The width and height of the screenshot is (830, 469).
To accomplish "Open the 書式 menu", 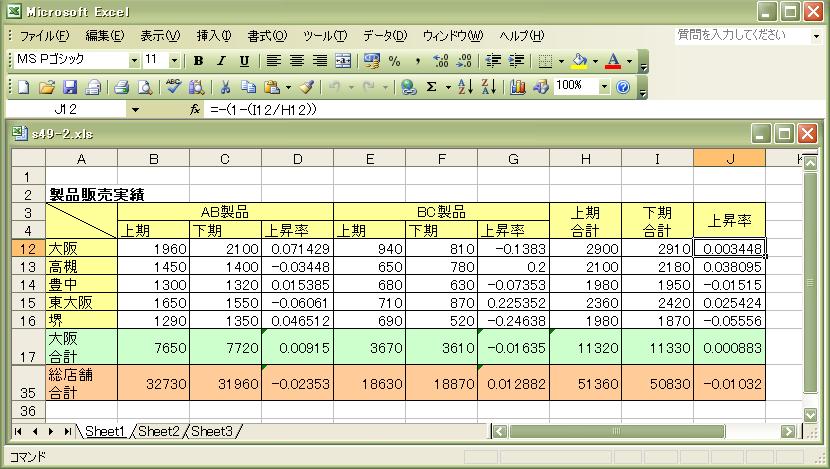I will pyautogui.click(x=267, y=36).
